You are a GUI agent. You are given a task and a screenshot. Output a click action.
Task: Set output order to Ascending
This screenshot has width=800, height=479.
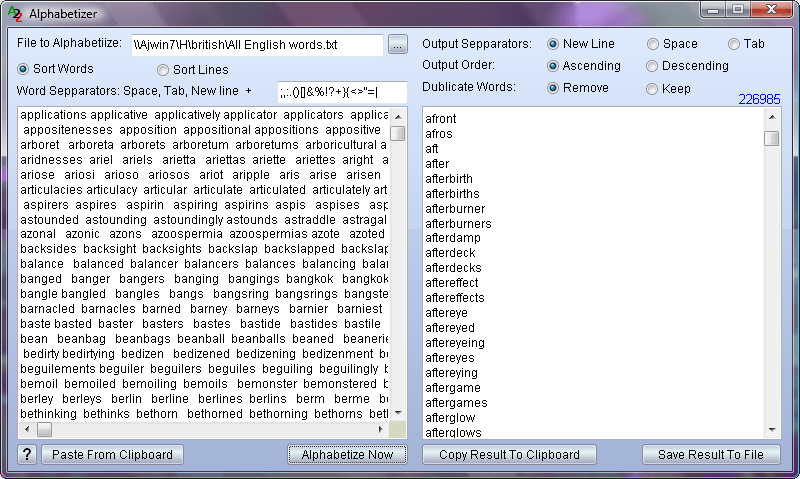coord(553,66)
